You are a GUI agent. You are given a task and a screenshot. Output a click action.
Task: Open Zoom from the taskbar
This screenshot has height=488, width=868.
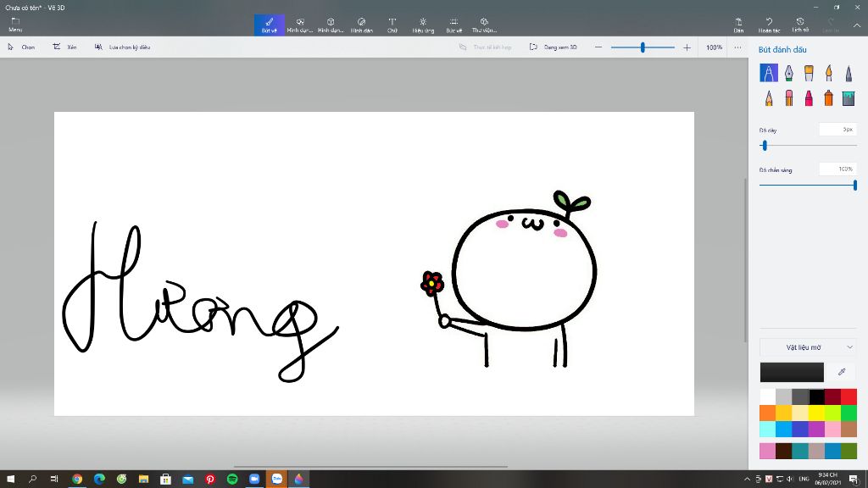[x=254, y=480]
